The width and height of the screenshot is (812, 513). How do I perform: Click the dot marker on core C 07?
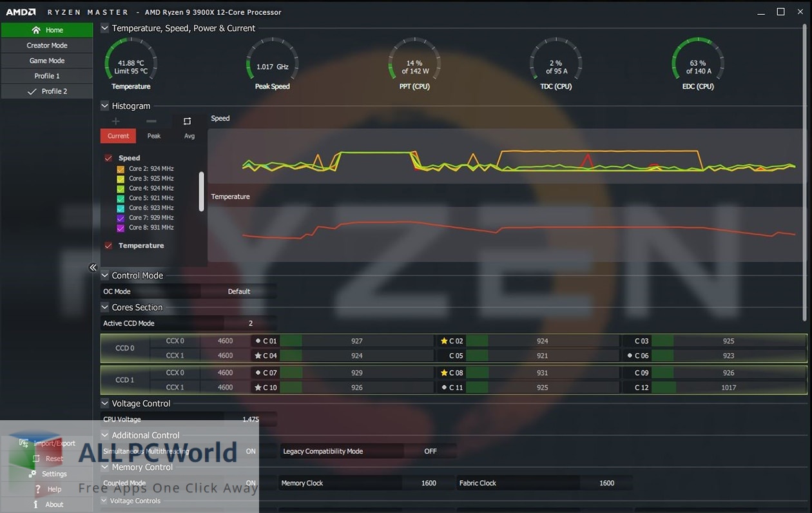click(x=258, y=373)
